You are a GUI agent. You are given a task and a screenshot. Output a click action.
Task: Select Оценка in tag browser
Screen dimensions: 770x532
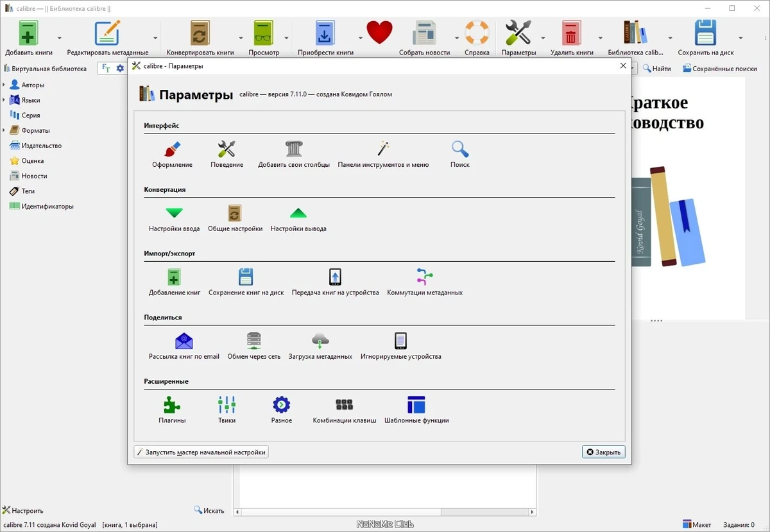pyautogui.click(x=26, y=160)
